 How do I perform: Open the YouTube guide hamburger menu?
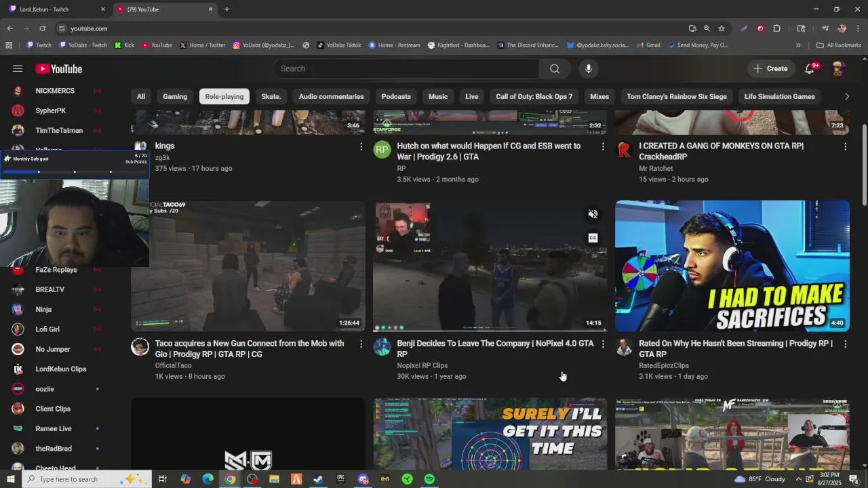18,68
